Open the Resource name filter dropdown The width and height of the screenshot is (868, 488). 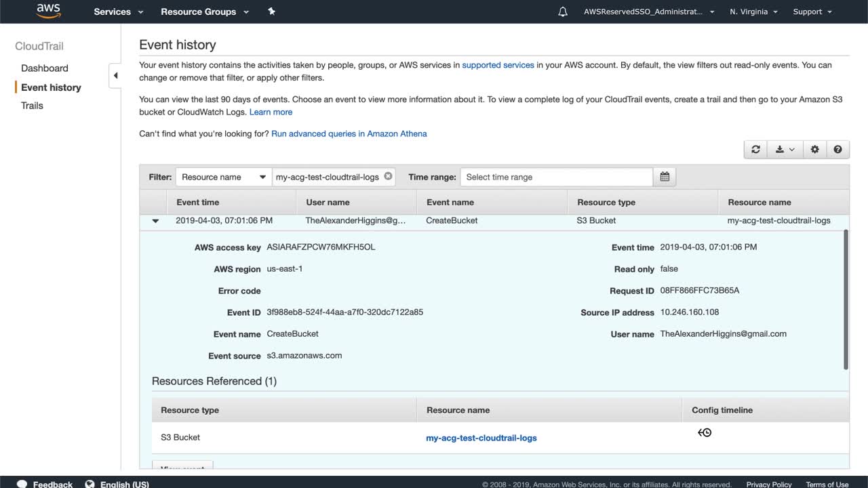click(x=223, y=177)
